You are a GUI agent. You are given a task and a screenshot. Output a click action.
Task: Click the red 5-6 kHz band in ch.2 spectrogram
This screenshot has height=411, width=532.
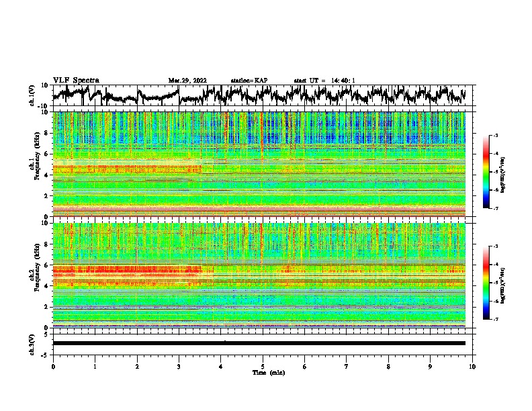[x=128, y=269]
